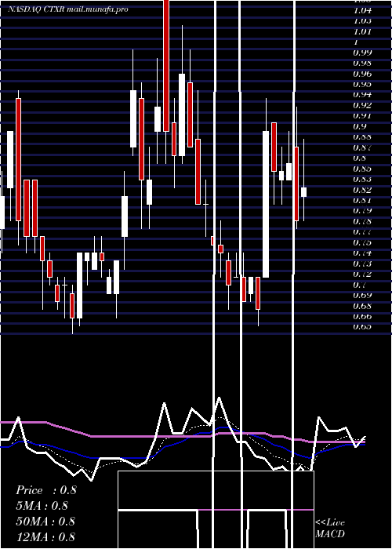This screenshot has height=549, width=392.
Task: Click the 0.69 price axis label
Action: pos(362,295)
